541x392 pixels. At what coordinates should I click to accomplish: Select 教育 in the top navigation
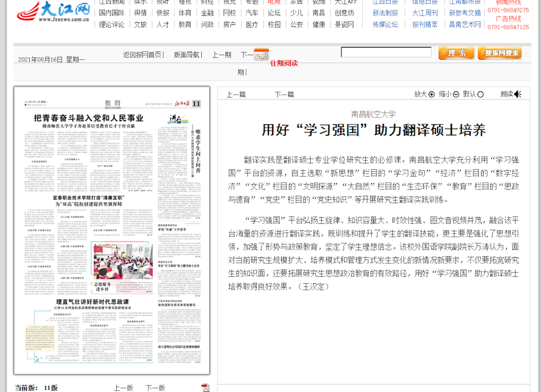(x=185, y=24)
